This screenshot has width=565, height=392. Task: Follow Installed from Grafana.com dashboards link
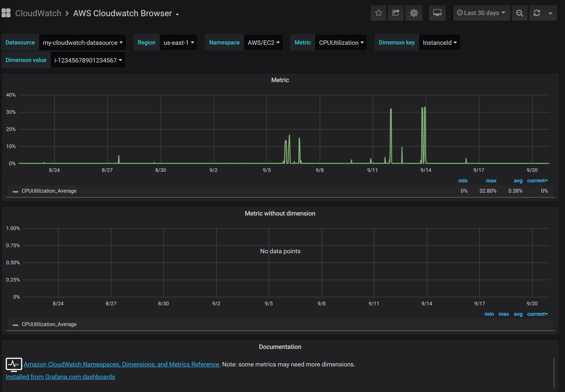coord(60,377)
